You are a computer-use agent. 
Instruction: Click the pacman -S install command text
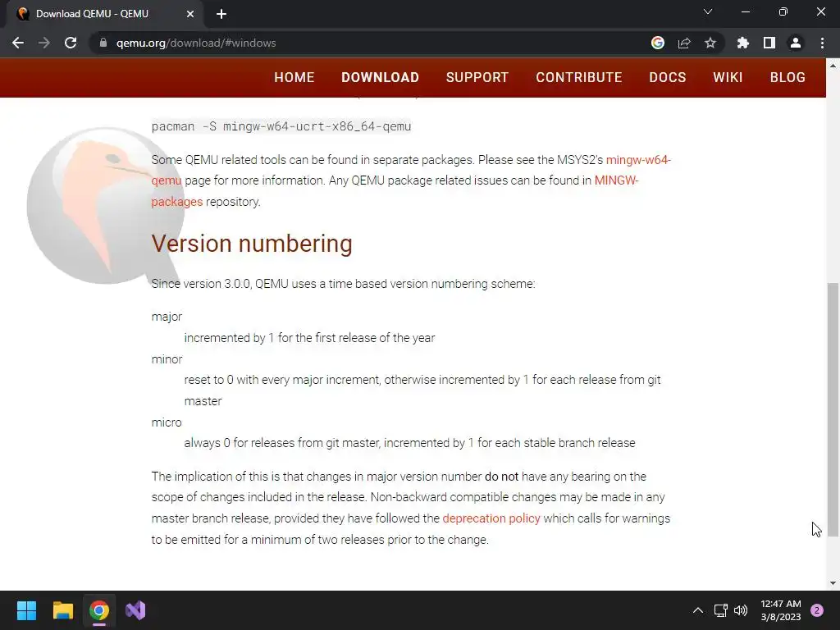pos(281,126)
